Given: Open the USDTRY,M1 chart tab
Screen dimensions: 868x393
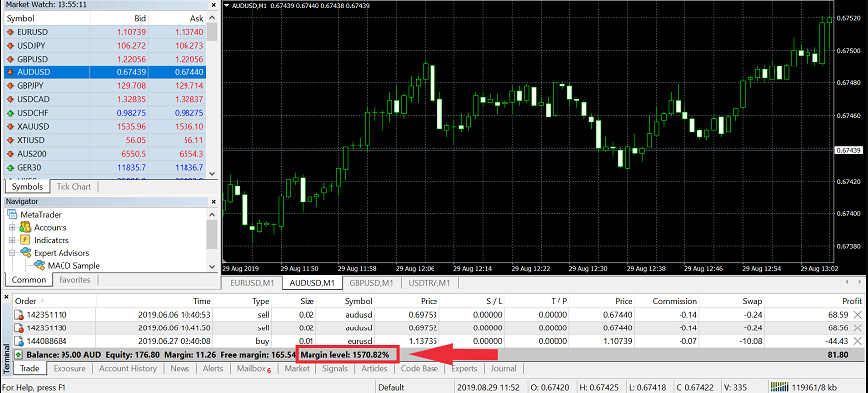Looking at the screenshot, I should [429, 283].
